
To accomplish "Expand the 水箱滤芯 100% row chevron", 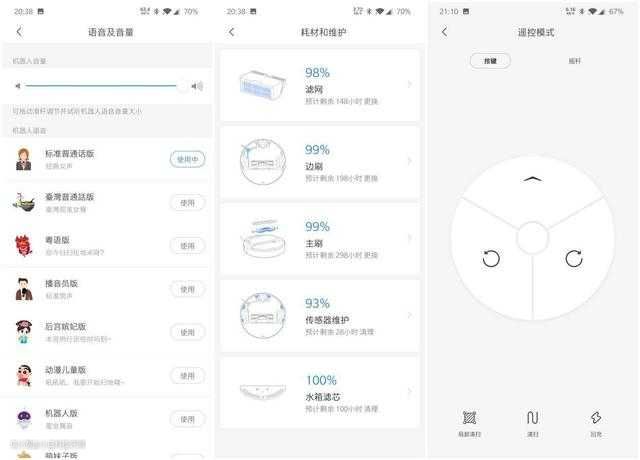I will [x=409, y=392].
